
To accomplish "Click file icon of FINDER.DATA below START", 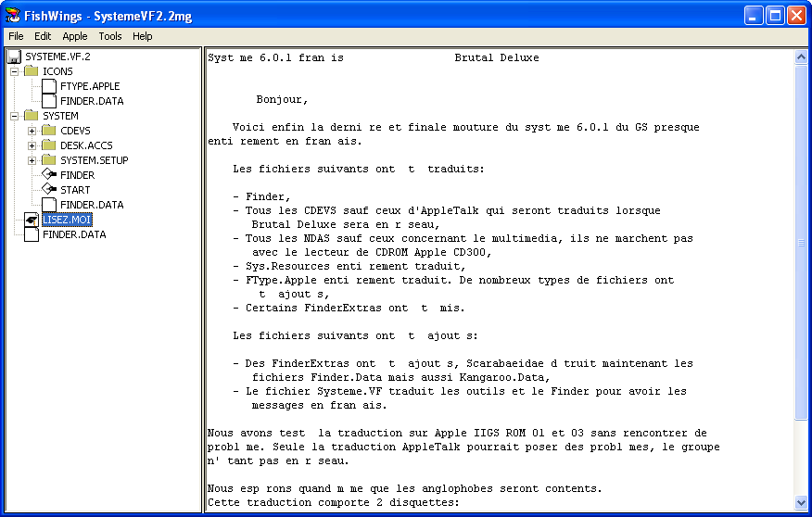I will click(x=49, y=205).
